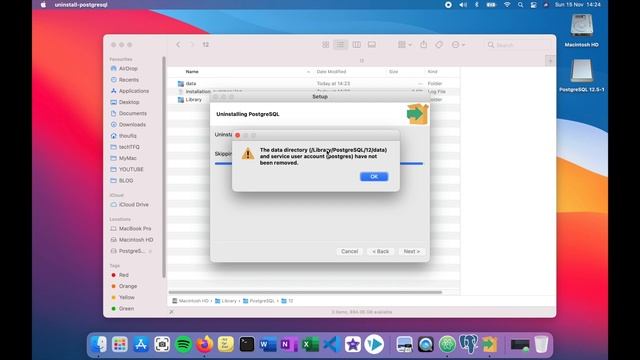Open Firefox from the Dock
Image resolution: width=640 pixels, height=360 pixels.
[204, 344]
